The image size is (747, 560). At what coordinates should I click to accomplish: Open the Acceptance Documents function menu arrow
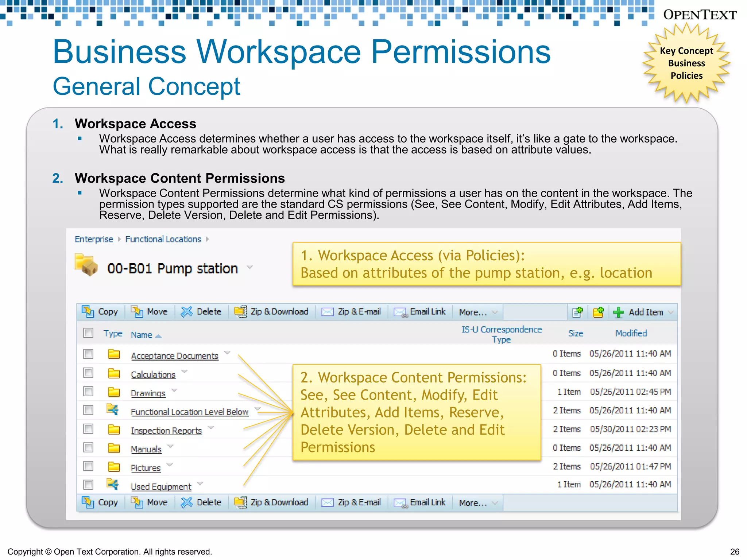pyautogui.click(x=227, y=353)
